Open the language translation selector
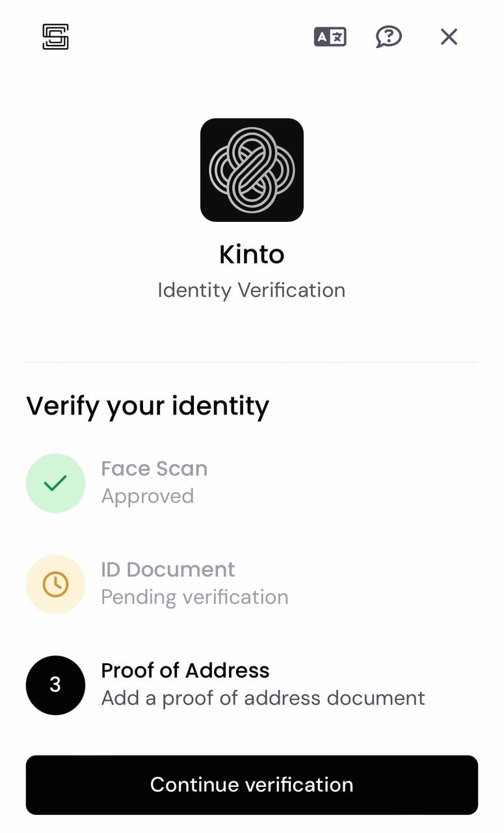The image size is (504, 833). [330, 37]
